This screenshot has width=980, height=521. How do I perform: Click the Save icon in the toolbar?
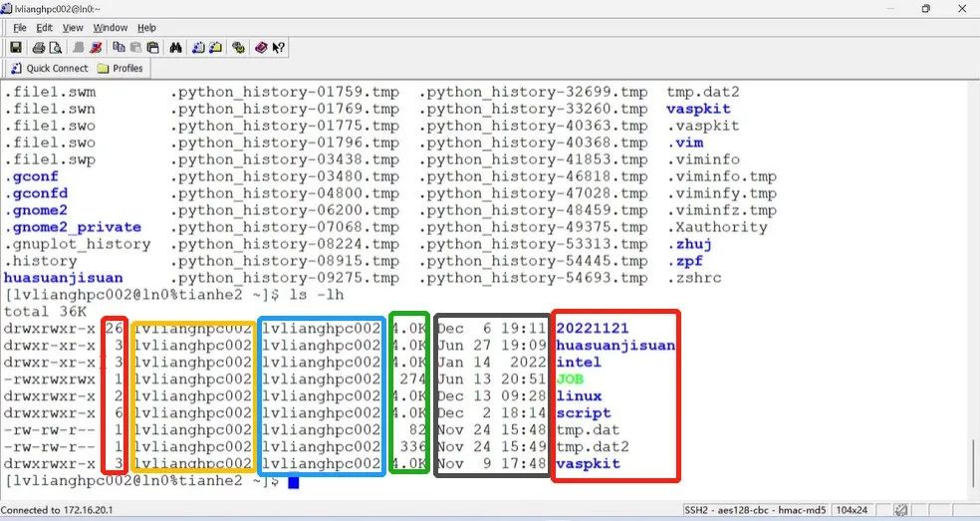click(x=16, y=48)
